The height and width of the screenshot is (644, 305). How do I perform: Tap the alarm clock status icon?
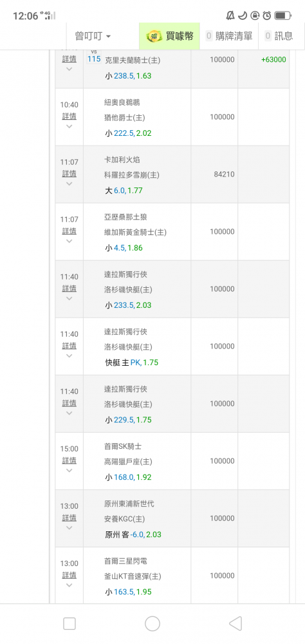267,15
